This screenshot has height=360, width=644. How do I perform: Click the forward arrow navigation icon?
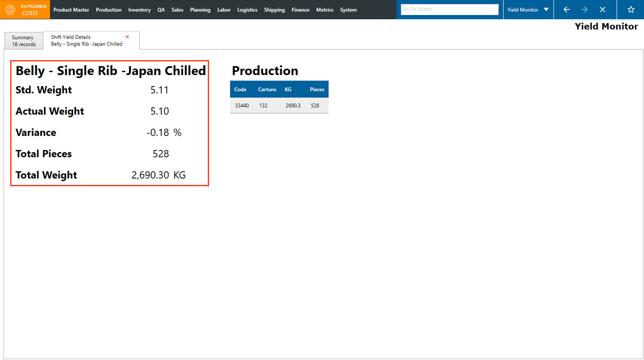[584, 10]
